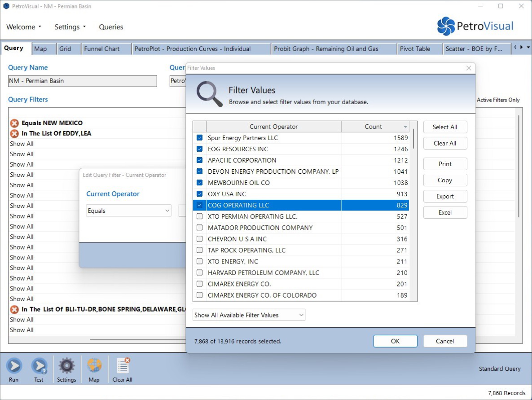Click the Run query icon
Viewport: 532px width, 400px height.
point(14,366)
